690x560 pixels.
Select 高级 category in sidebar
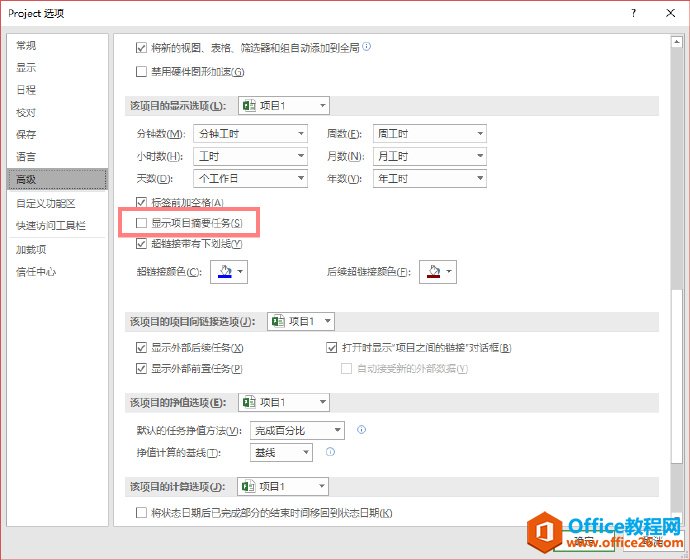[57, 179]
